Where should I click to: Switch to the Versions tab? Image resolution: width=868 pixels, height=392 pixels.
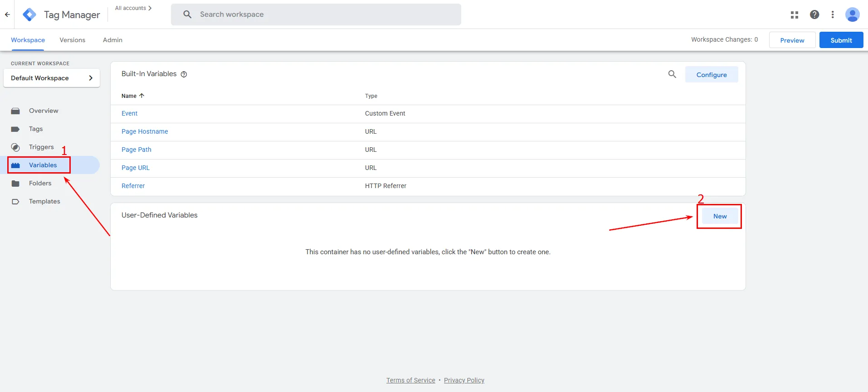coord(72,40)
